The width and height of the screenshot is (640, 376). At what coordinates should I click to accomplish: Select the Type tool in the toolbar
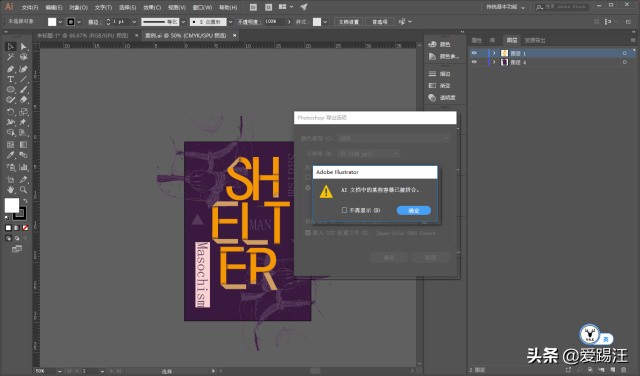[11, 79]
